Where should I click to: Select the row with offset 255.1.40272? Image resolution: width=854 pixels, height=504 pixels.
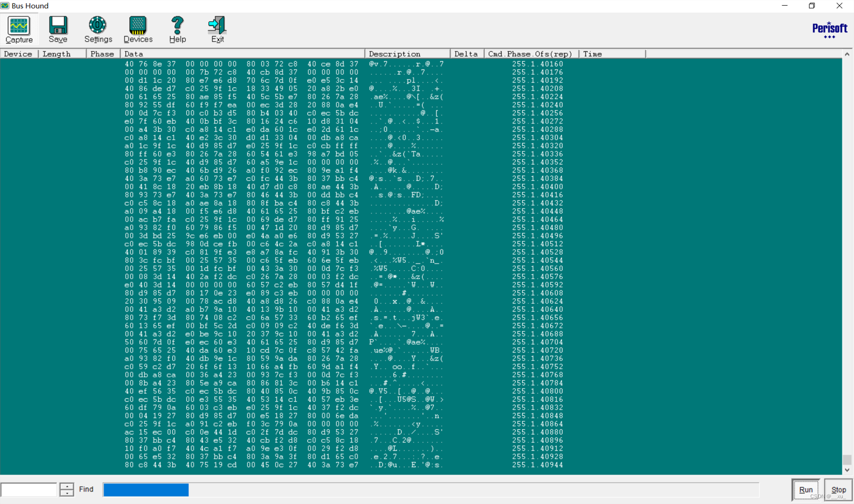pyautogui.click(x=421, y=121)
